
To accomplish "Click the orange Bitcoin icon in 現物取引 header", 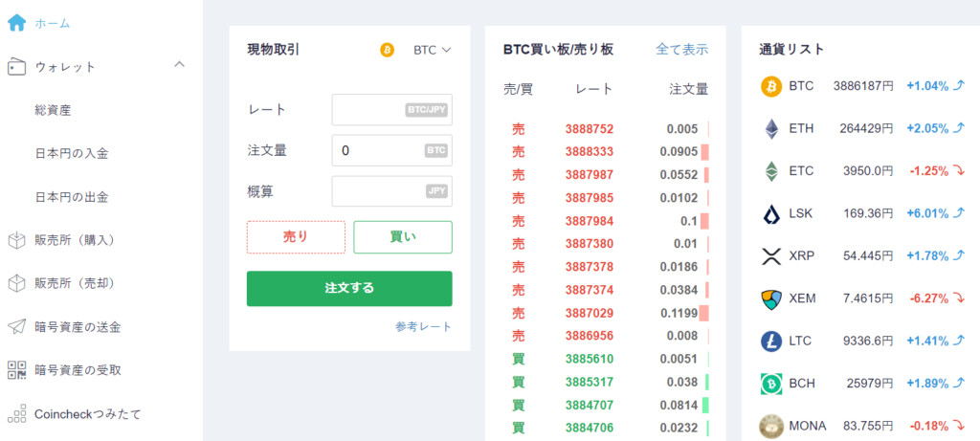I will pos(387,50).
